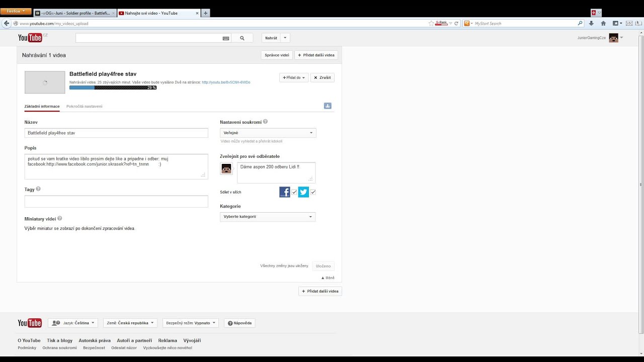Collapse the panel with Méně

click(328, 278)
